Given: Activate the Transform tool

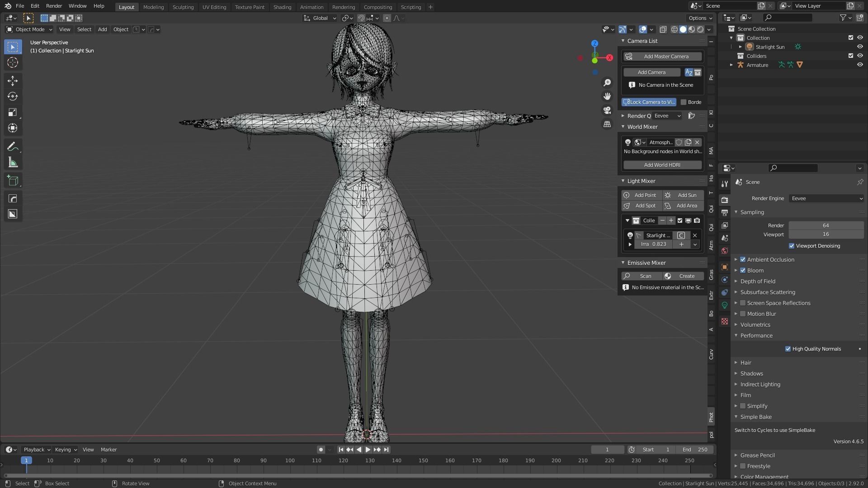Looking at the screenshot, I should point(13,128).
